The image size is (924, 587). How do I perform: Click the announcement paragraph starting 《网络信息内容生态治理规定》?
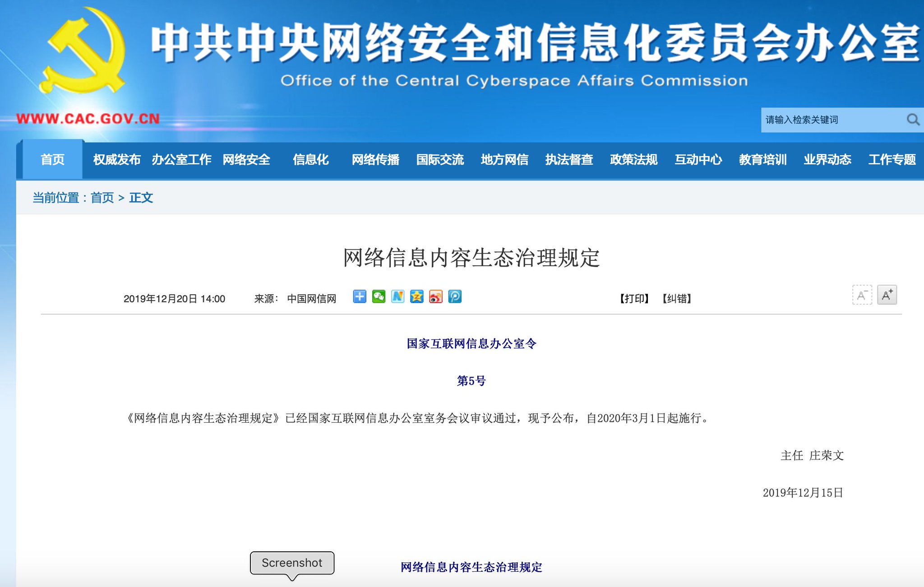click(417, 418)
